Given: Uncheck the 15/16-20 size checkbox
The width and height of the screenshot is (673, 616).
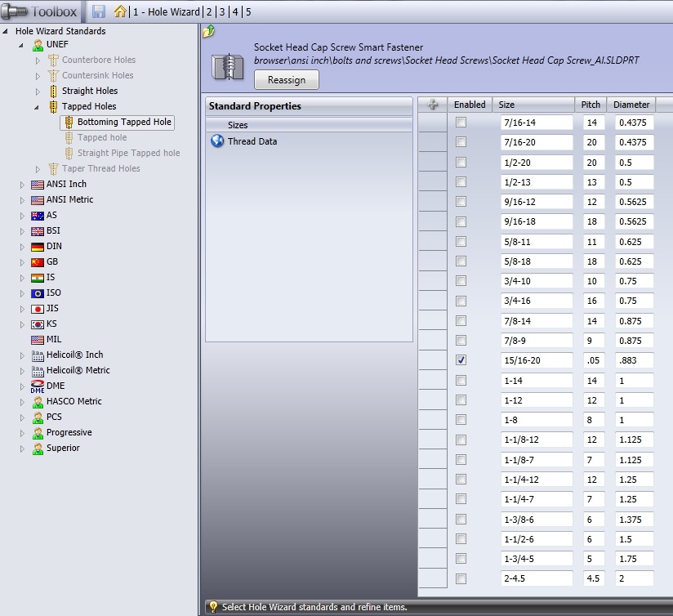Looking at the screenshot, I should 461,359.
